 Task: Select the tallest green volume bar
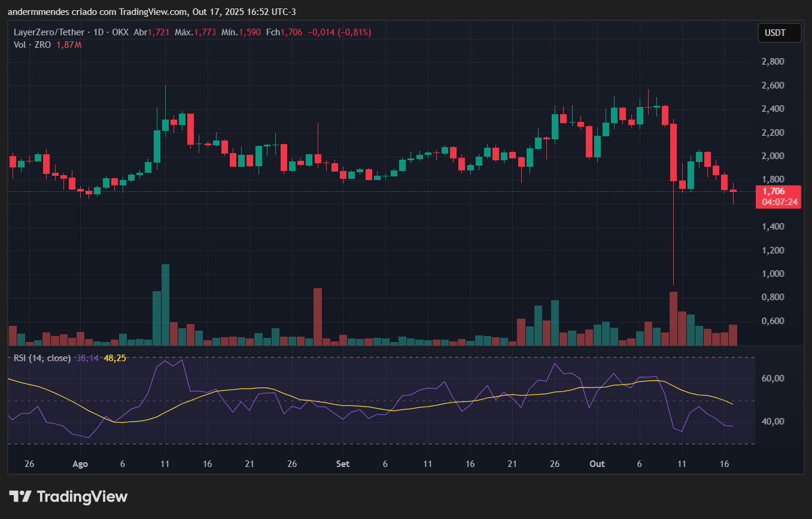[165, 305]
